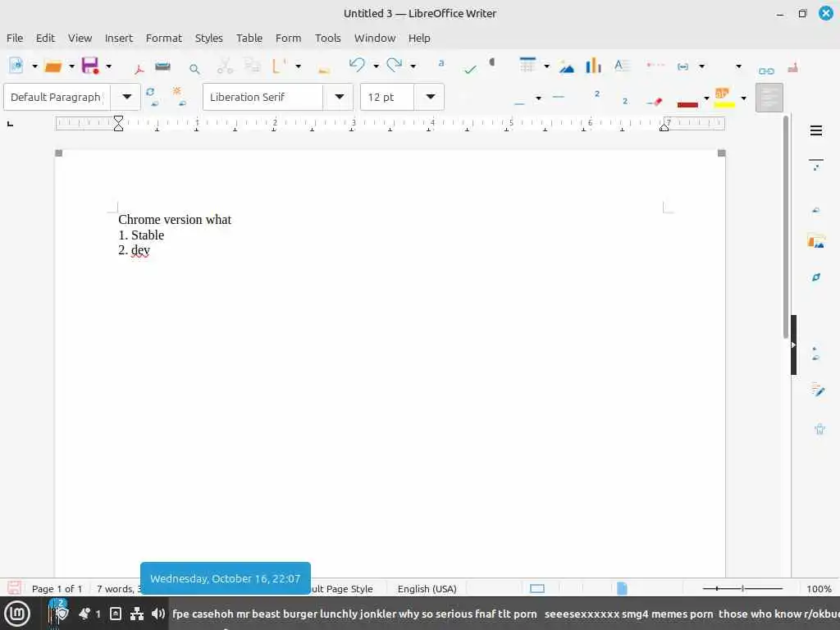Open the font size dropdown list
Image resolution: width=840 pixels, height=630 pixels.
click(x=430, y=97)
